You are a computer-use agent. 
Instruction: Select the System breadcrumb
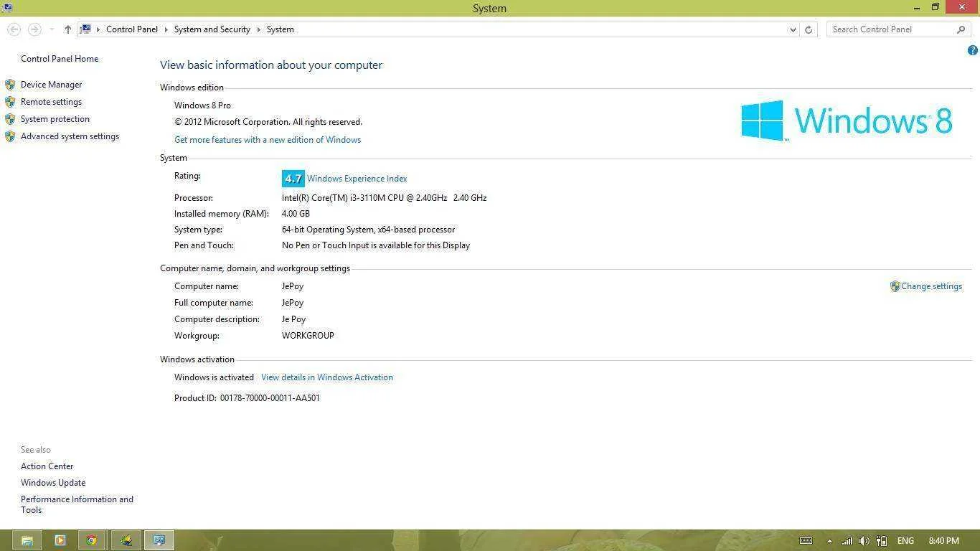280,29
